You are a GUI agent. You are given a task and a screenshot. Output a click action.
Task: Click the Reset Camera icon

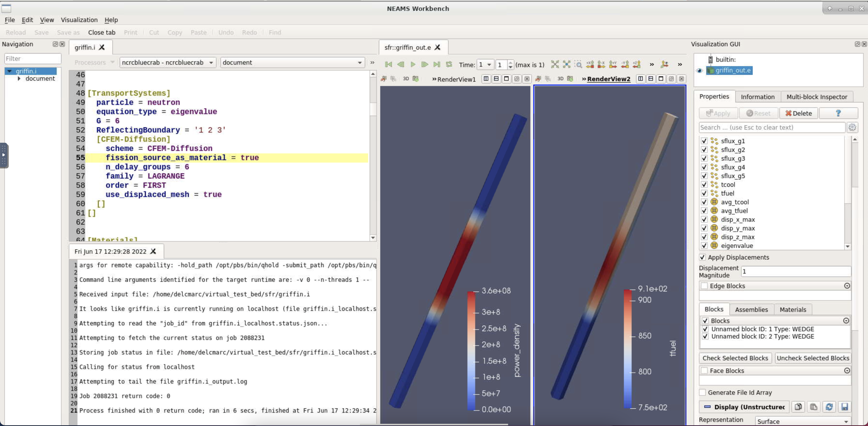(555, 64)
